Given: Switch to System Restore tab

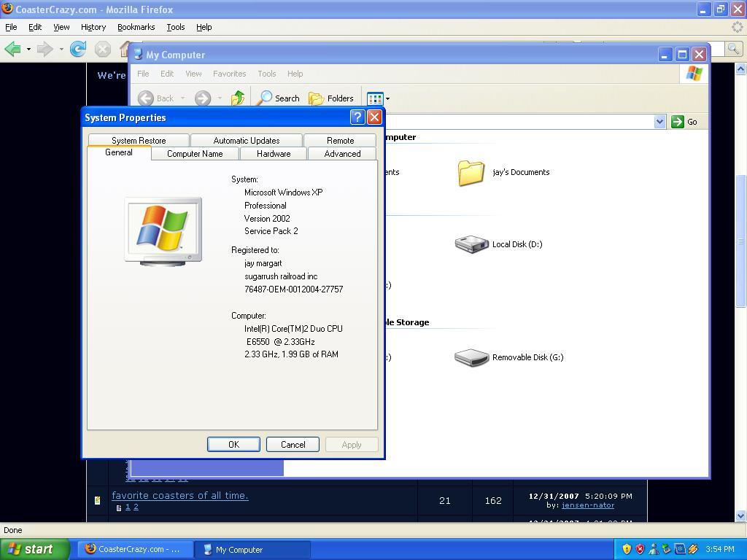Looking at the screenshot, I should [139, 141].
